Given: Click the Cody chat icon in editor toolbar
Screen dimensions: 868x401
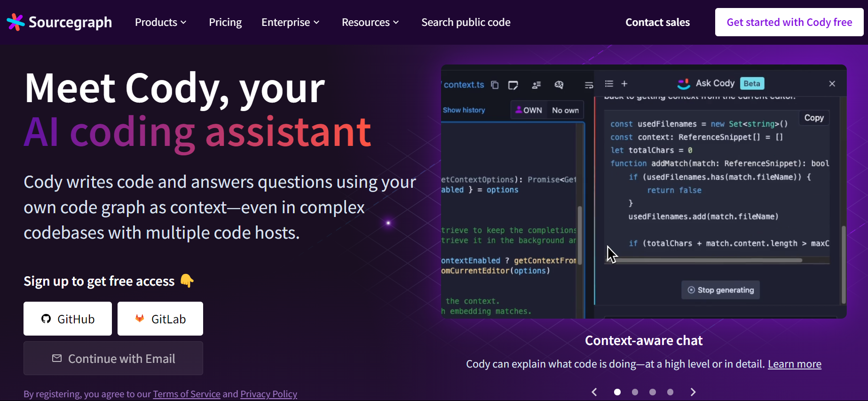Looking at the screenshot, I should [x=559, y=85].
